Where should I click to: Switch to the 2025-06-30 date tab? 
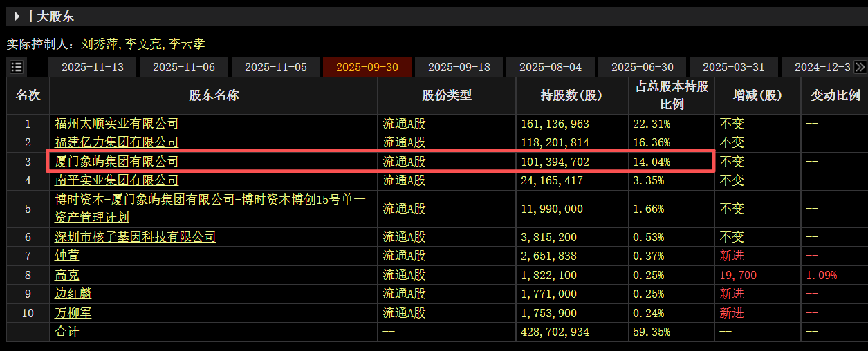pos(643,67)
